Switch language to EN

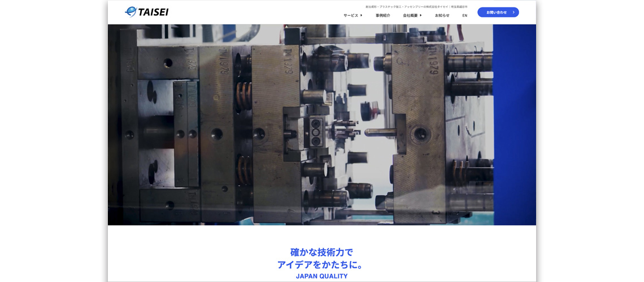pos(464,16)
